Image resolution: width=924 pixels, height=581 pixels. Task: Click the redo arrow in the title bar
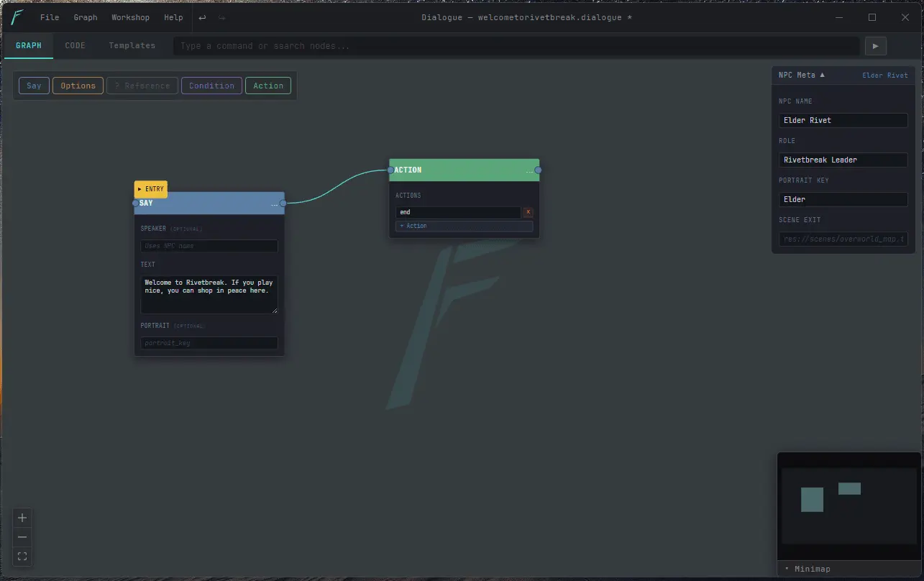(x=221, y=17)
